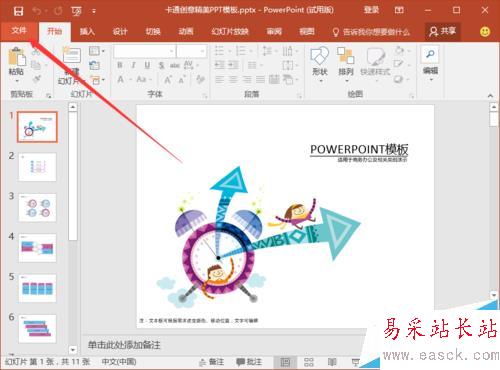The width and height of the screenshot is (500, 370).
Task: Switch to the 设计 (Design) tab
Action: (x=120, y=32)
